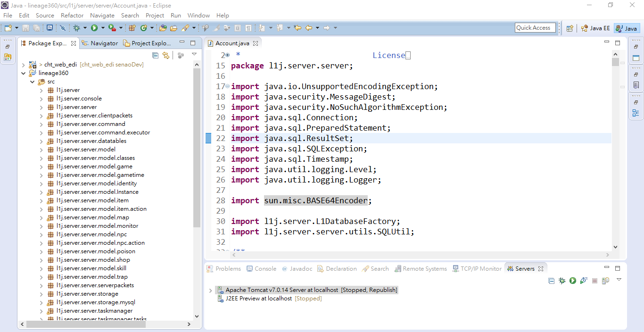Open dropdown arrow next to Run icon
644x332 pixels.
[x=103, y=28]
